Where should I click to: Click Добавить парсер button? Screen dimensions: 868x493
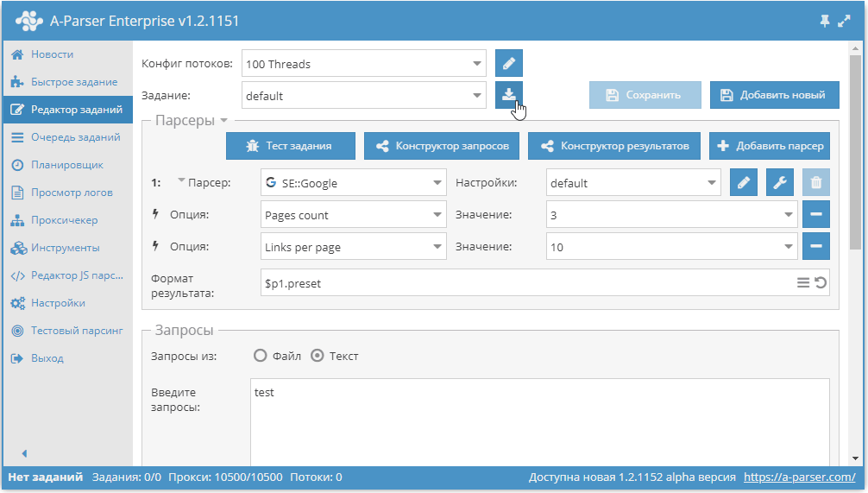770,146
